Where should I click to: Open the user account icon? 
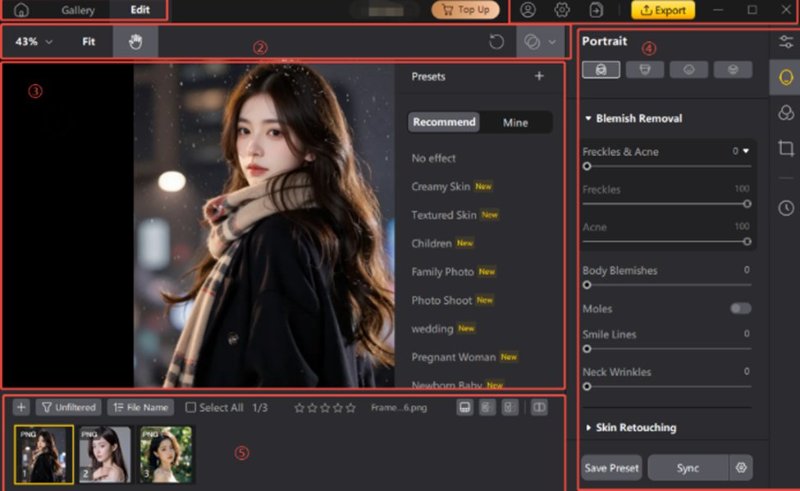click(528, 10)
